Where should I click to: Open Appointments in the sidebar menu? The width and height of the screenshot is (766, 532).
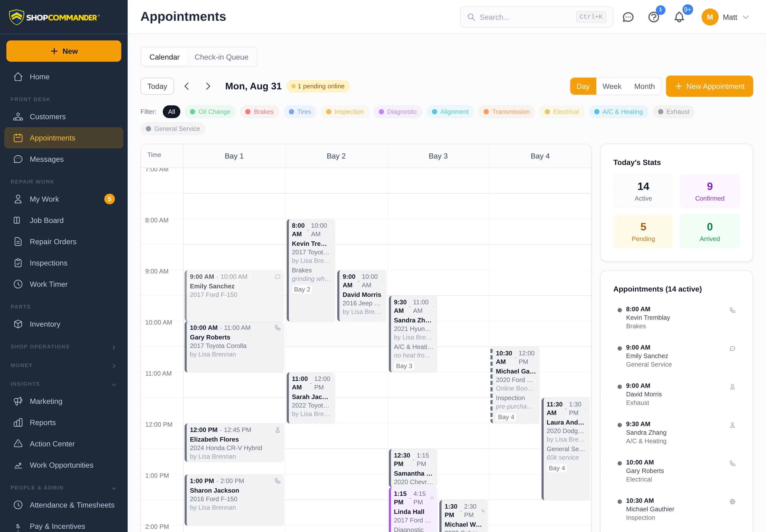tap(64, 138)
